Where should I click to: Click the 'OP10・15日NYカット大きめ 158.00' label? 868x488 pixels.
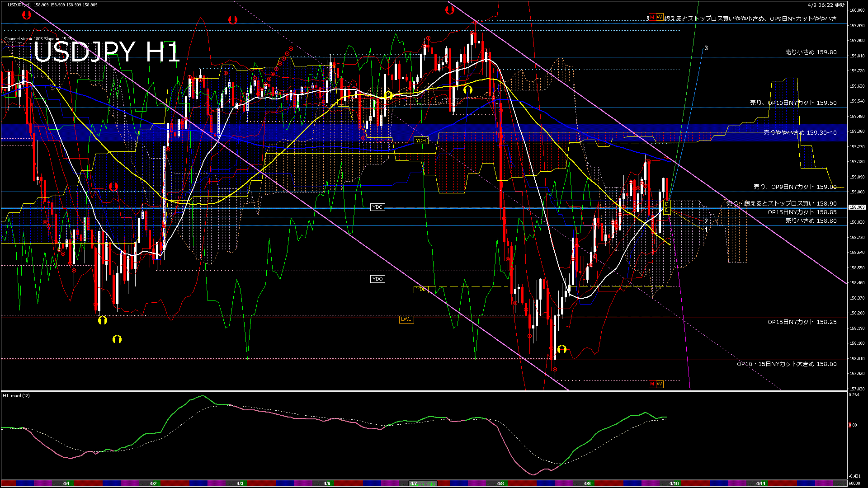(786, 364)
